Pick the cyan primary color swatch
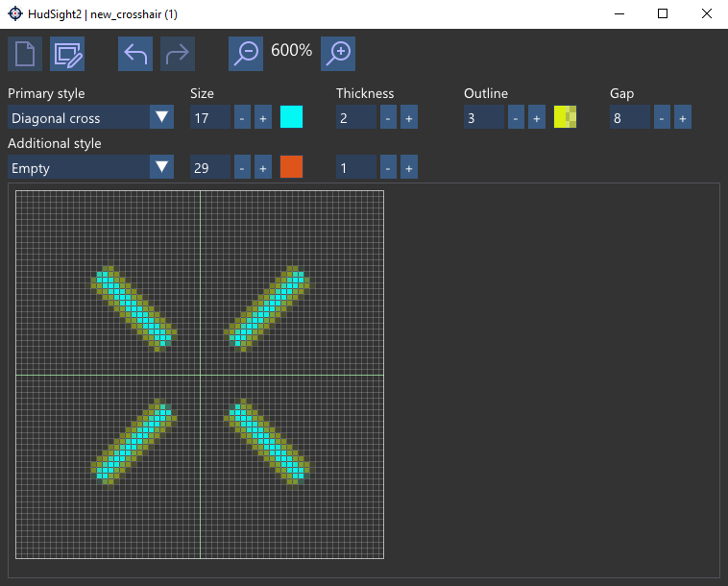Screen dimensions: 728x586 coord(291,118)
